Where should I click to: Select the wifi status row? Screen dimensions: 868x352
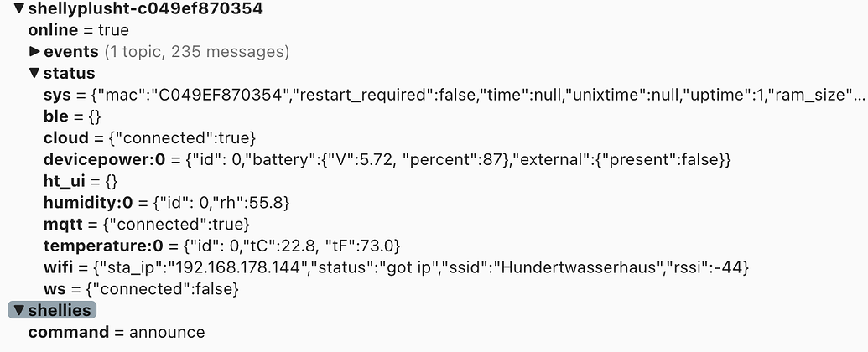397,267
